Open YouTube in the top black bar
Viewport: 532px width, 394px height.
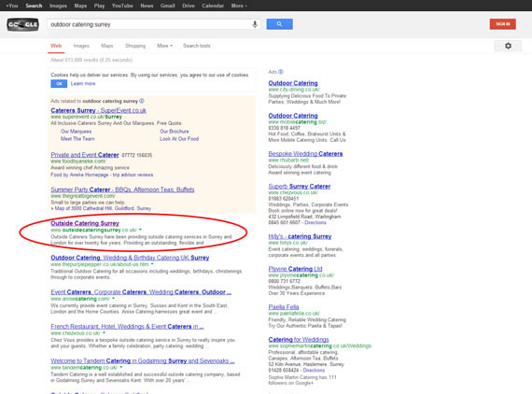[x=122, y=6]
